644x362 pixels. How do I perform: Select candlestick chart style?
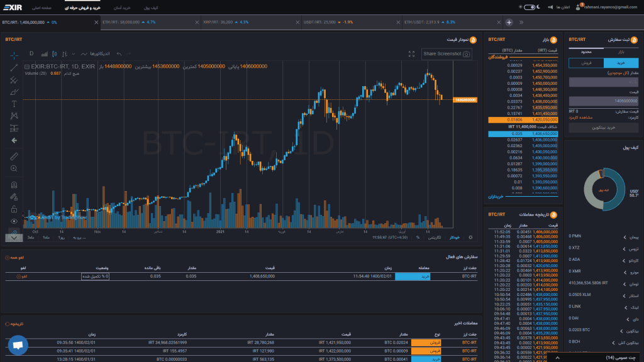pos(54,54)
